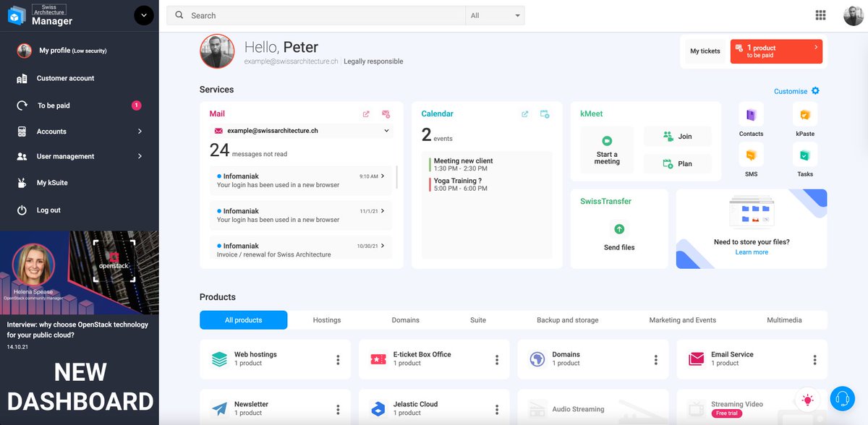Click the lightbulb suggestion button
The image size is (868, 425).
click(x=807, y=399)
